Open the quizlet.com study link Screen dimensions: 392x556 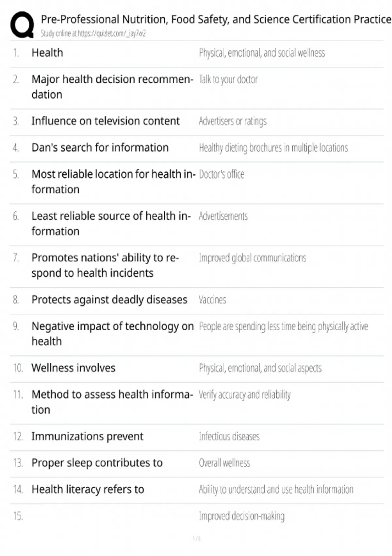(93, 33)
